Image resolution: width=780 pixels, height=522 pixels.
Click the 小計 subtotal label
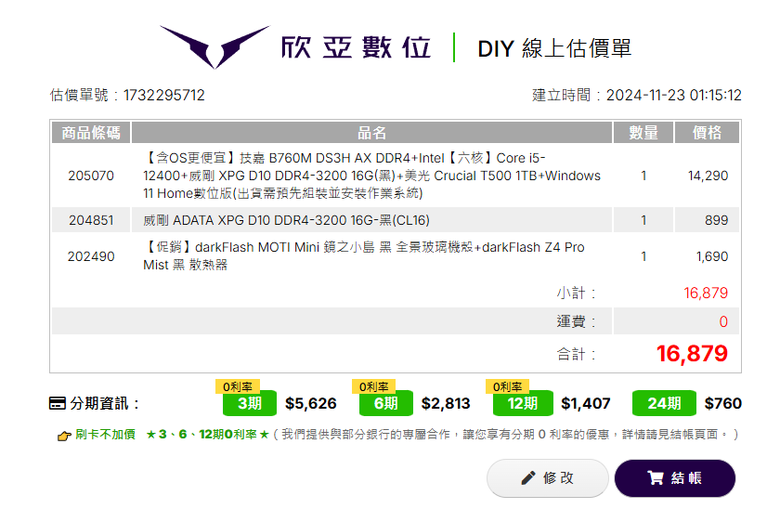576,293
